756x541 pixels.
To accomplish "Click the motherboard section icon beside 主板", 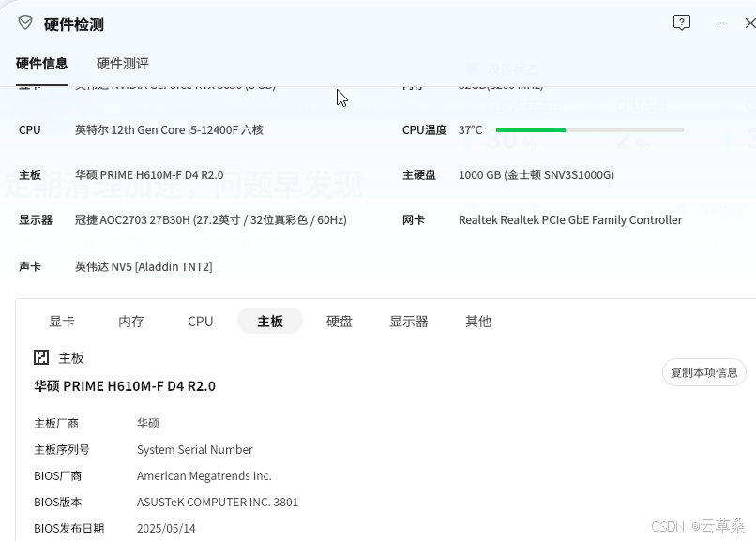I will (x=41, y=357).
